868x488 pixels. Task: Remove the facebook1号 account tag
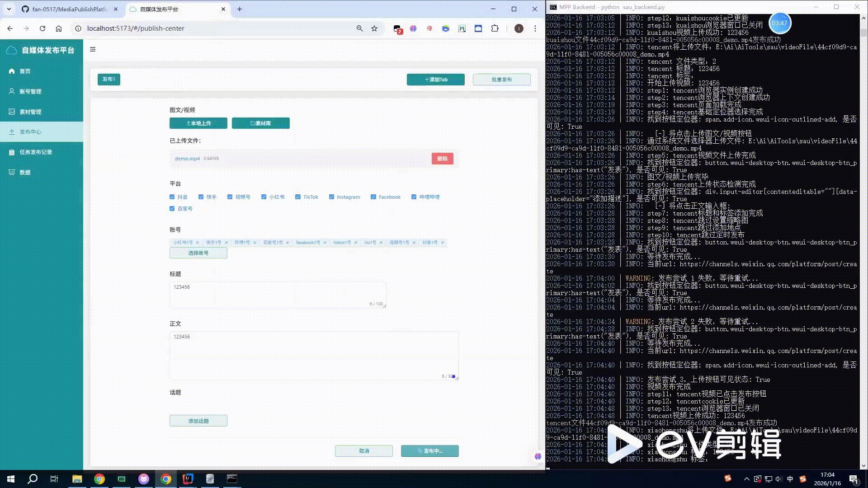pos(325,243)
